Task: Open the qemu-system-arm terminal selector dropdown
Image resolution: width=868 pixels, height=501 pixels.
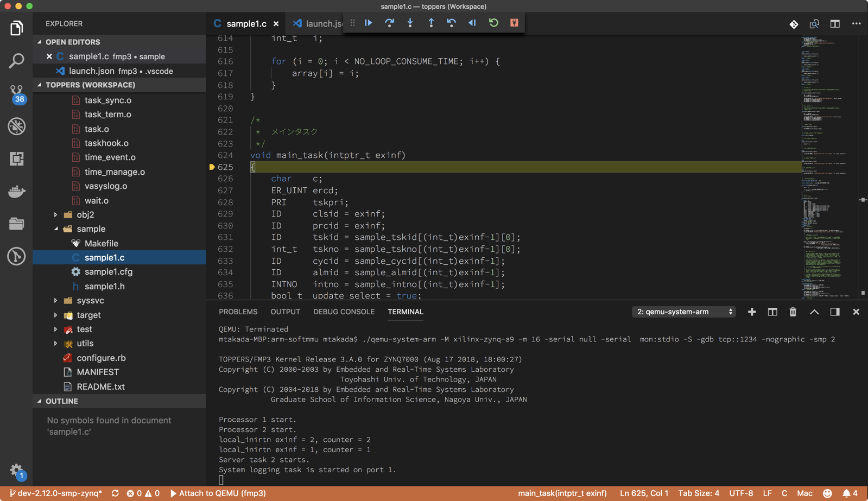Action: [x=683, y=312]
